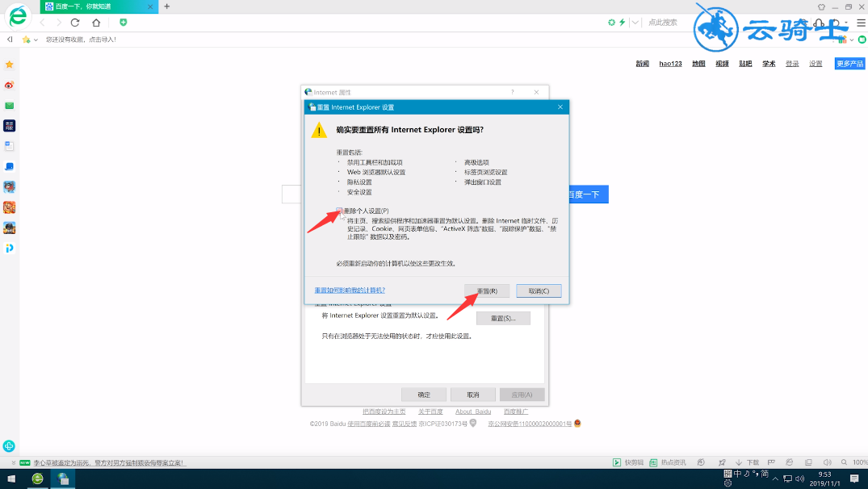Toggle the browser sound icon in the status bar
Viewport: 868px width, 489px height.
[827, 462]
